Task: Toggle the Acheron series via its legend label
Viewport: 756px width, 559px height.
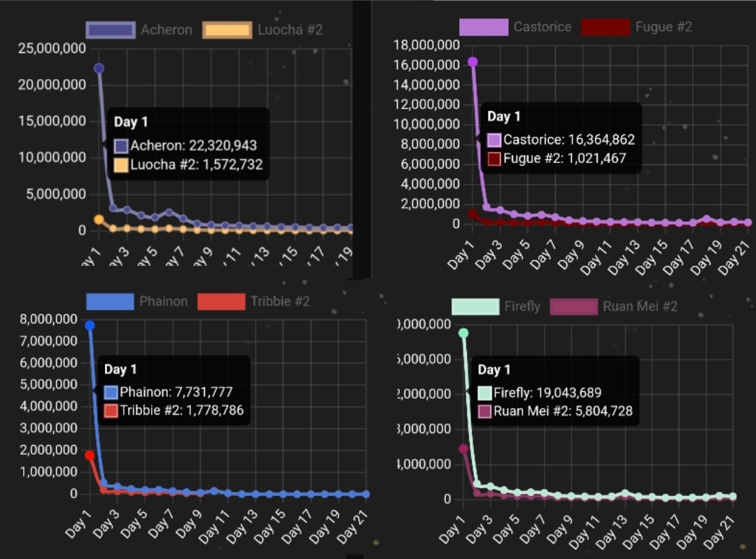Action: [x=167, y=30]
